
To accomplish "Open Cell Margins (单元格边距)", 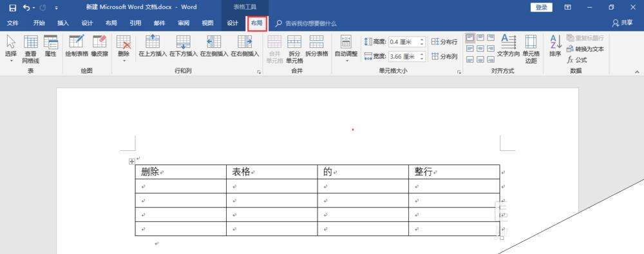I will (531, 50).
